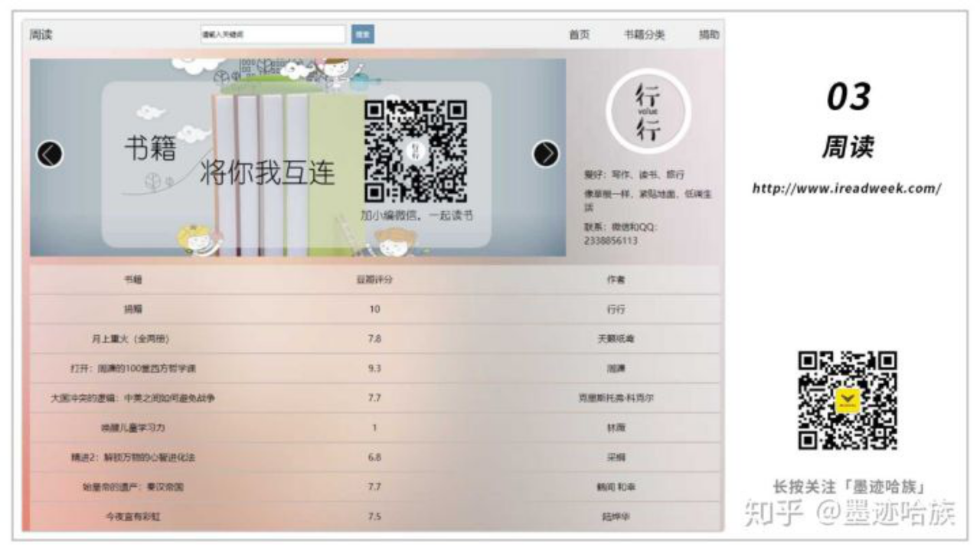Screen dimensions: 980x551
Task: Click the contact number 2338856113
Action: coord(612,240)
